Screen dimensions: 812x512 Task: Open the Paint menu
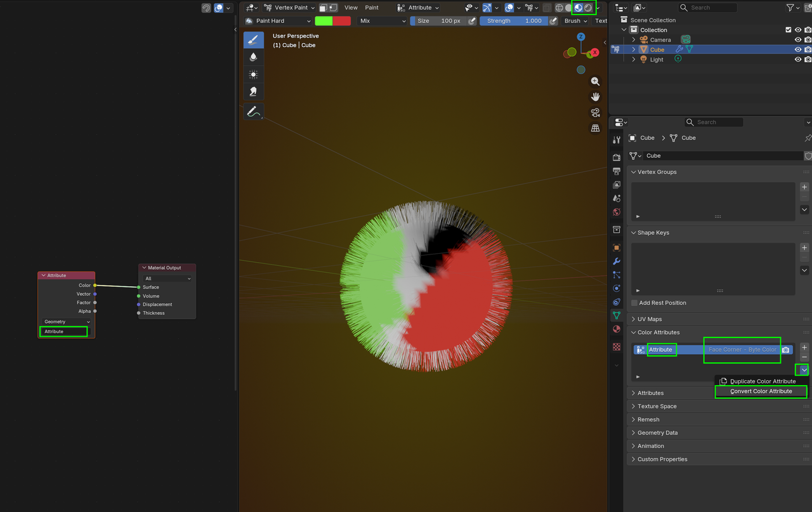click(372, 8)
